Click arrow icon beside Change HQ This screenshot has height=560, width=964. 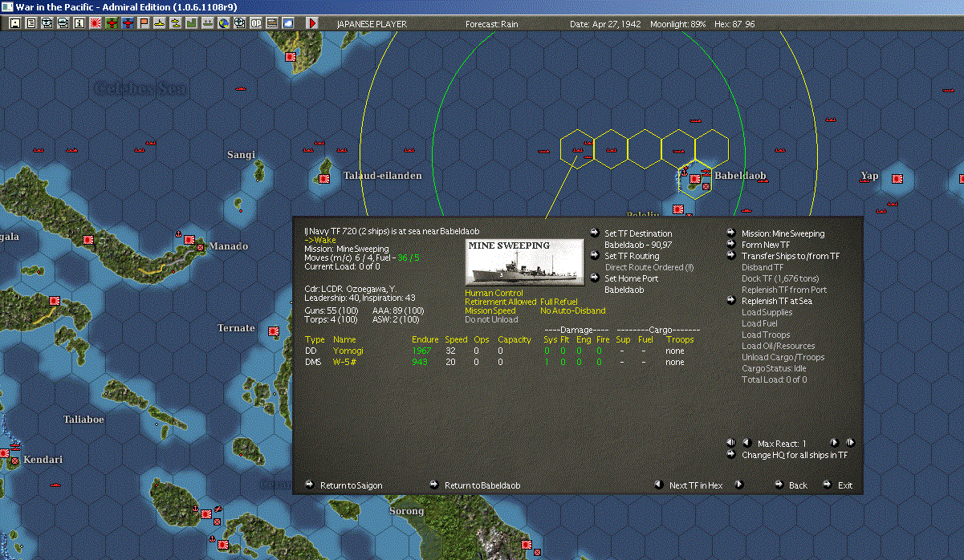731,455
